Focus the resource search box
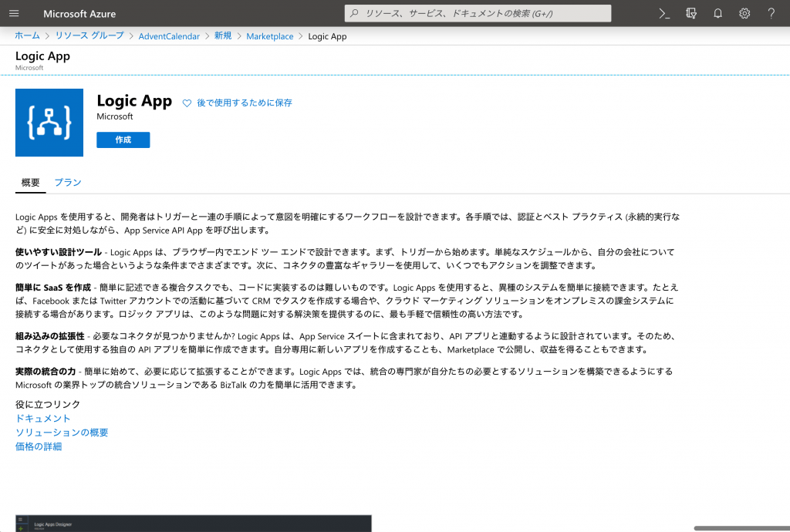Image resolution: width=790 pixels, height=532 pixels. coord(478,14)
